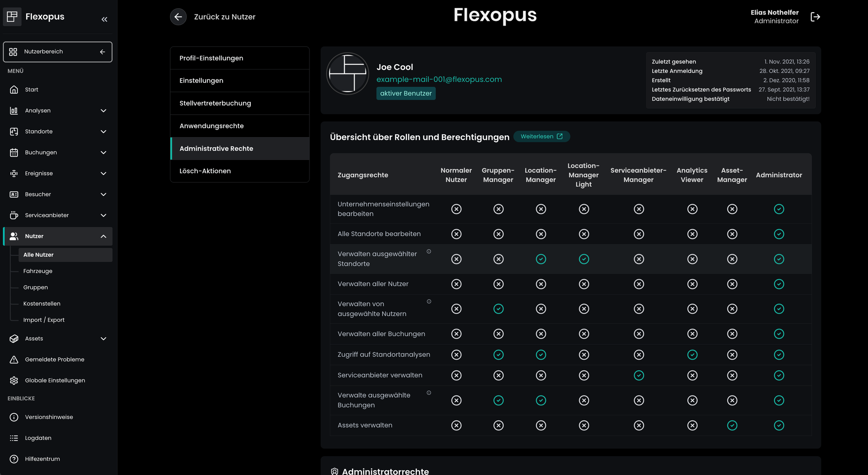Screen dimensions: 868x475
Task: Open Hilfezentrum question mark icon
Action: (14, 459)
